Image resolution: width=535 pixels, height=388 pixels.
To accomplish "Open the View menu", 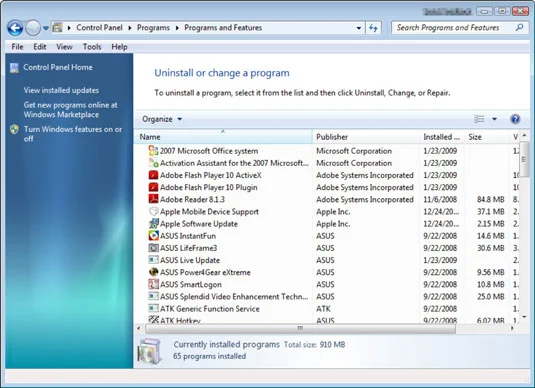I will [x=64, y=47].
